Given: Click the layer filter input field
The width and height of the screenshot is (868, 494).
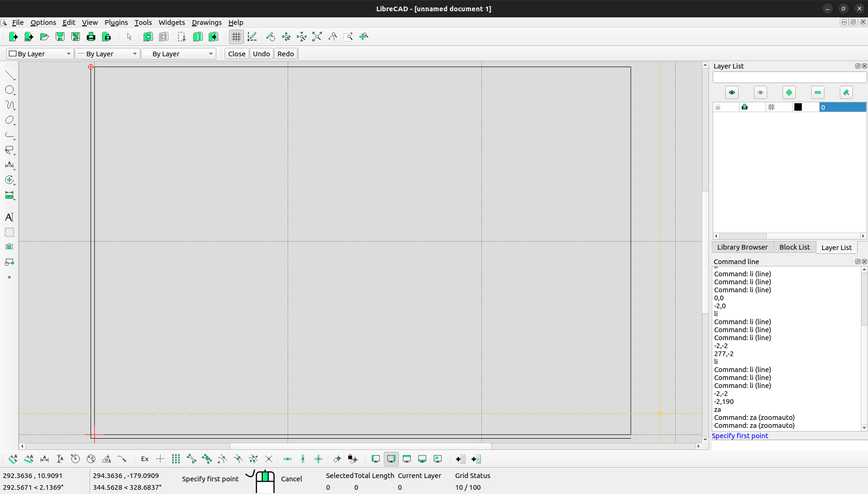Looking at the screenshot, I should [789, 77].
